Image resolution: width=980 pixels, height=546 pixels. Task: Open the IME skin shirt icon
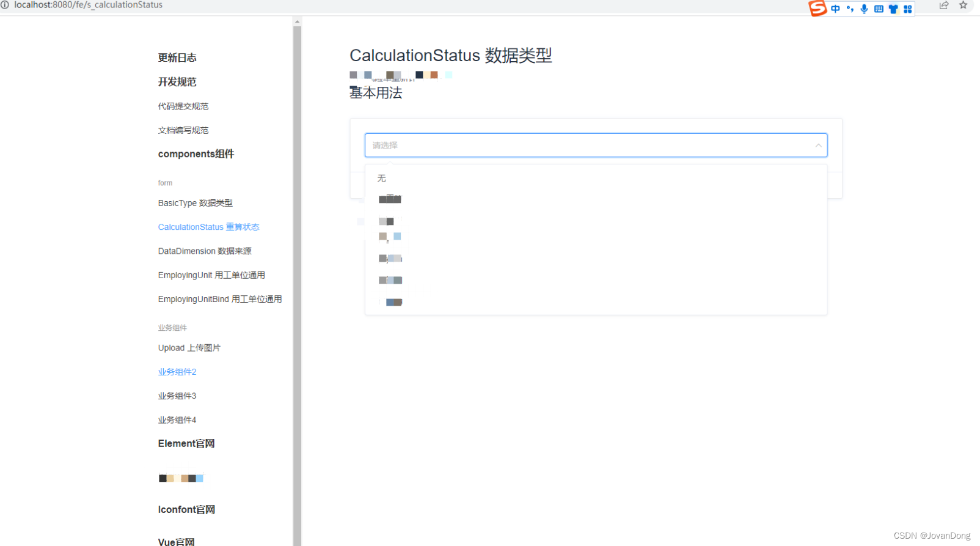pyautogui.click(x=893, y=9)
